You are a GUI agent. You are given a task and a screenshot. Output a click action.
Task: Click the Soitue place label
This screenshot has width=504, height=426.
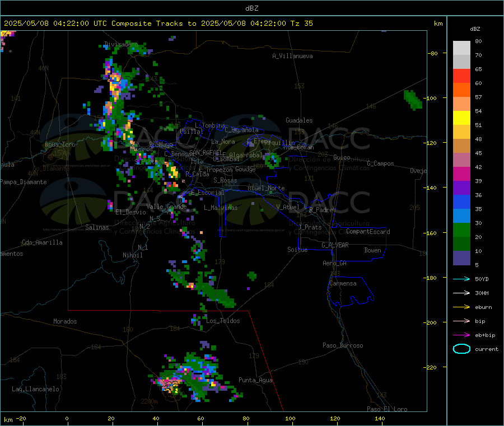[297, 250]
